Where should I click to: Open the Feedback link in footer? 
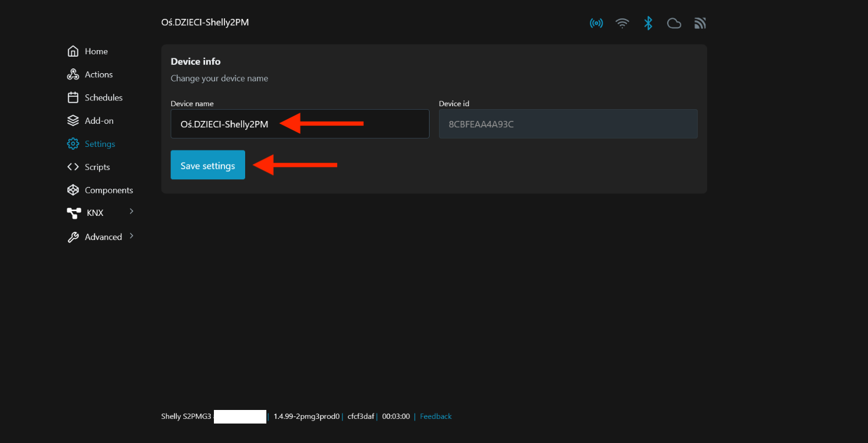[435, 416]
